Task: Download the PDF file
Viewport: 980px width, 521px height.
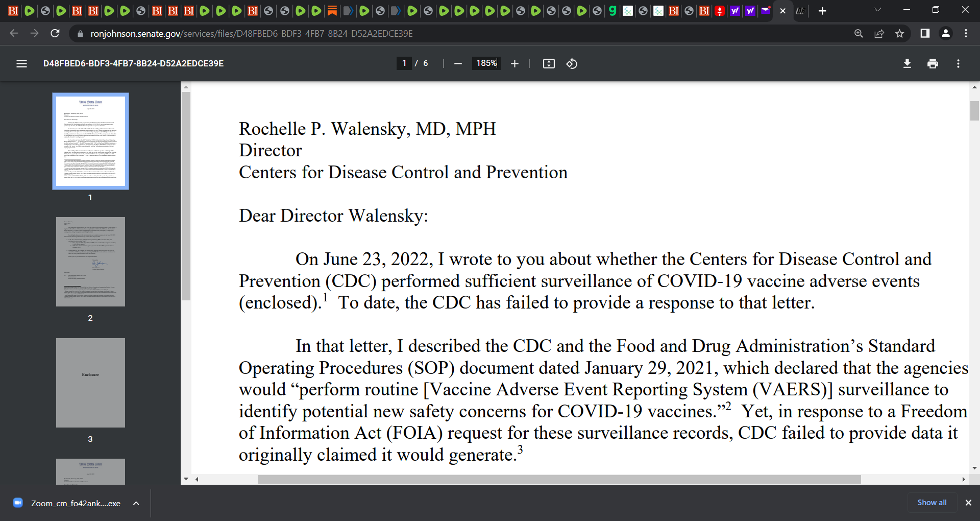Action: coord(907,63)
